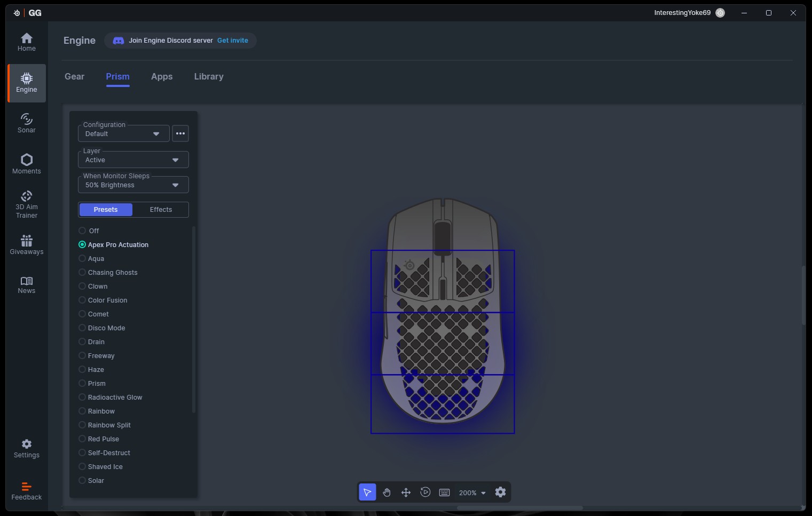The width and height of the screenshot is (812, 516).
Task: Open the 3D Aim Trainer
Action: click(x=27, y=205)
